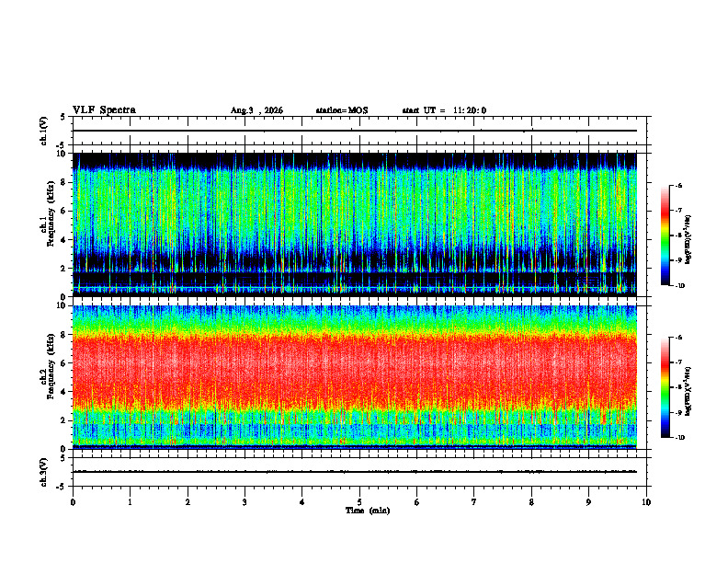Viewport: 728px width, 563px height.
Task: Click the ch.3 voltage waveform trace
Action: tap(355, 472)
